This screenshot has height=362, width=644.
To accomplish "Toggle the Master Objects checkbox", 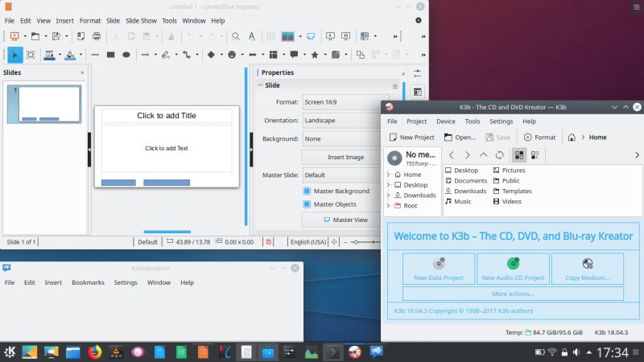I will (x=307, y=204).
